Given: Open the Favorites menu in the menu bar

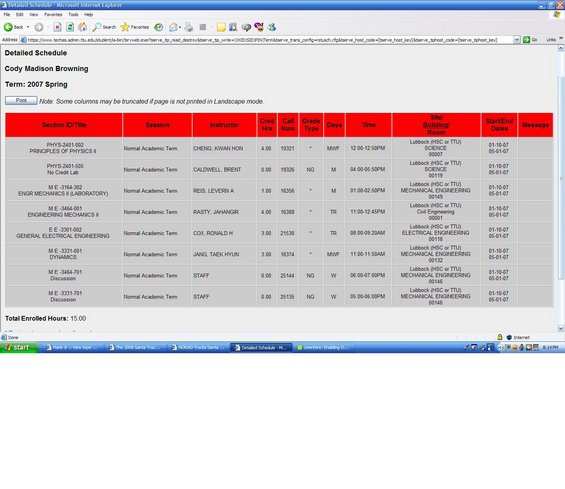Looking at the screenshot, I should (x=53, y=14).
